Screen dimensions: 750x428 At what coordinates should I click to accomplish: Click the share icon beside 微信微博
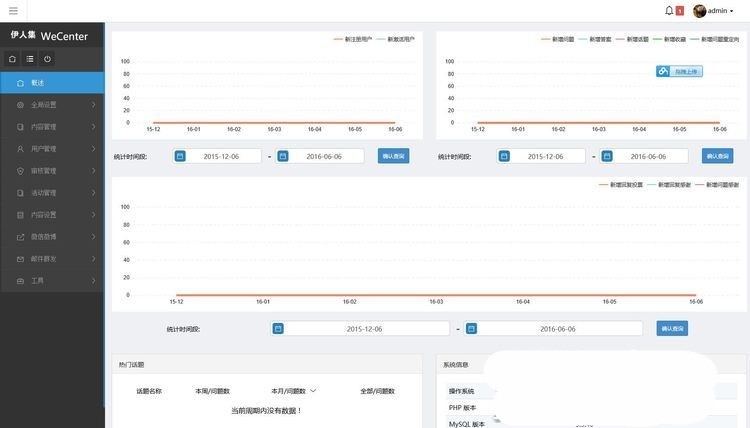(x=20, y=237)
